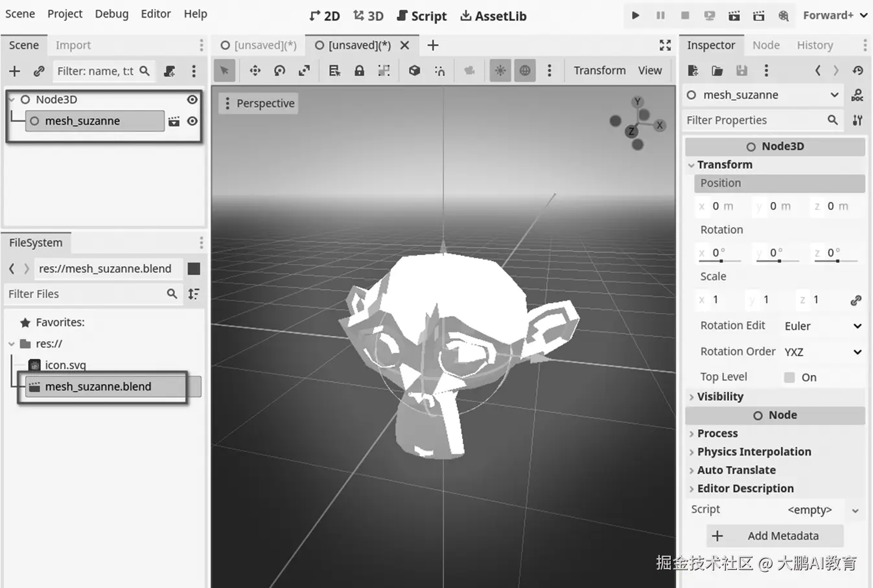Click the Add Metadata button
The height and width of the screenshot is (588, 873).
[x=774, y=536]
